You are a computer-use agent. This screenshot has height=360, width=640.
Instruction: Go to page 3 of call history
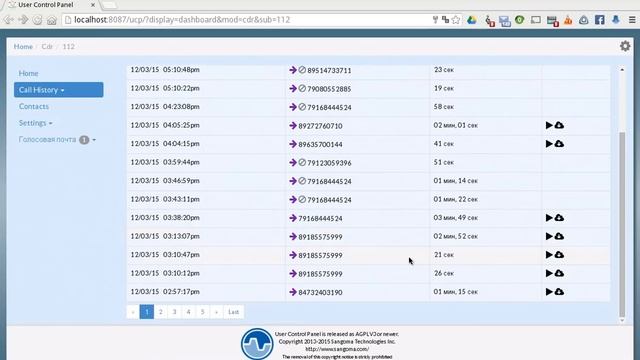(x=174, y=312)
